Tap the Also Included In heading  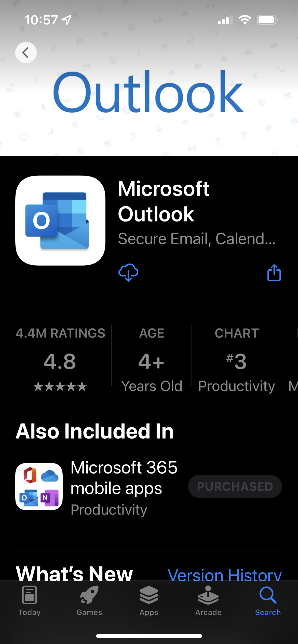(x=94, y=431)
